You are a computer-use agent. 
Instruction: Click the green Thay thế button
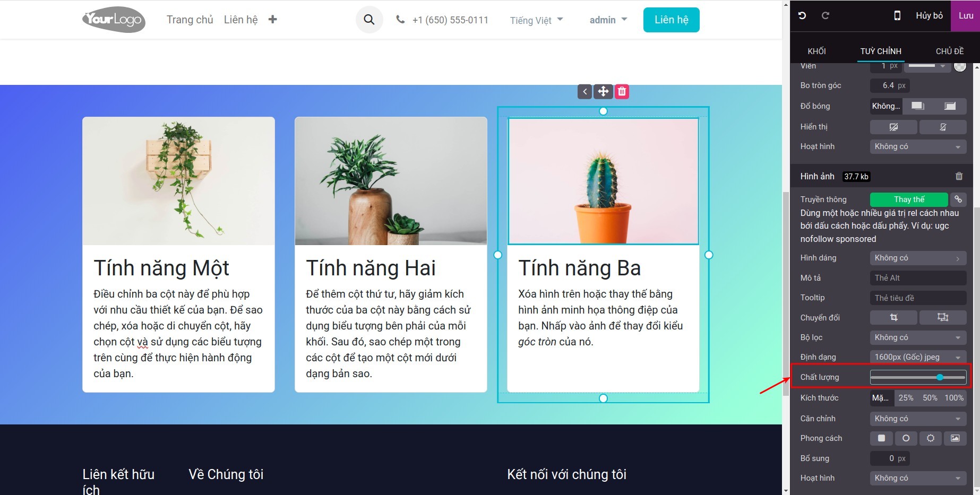tap(909, 199)
